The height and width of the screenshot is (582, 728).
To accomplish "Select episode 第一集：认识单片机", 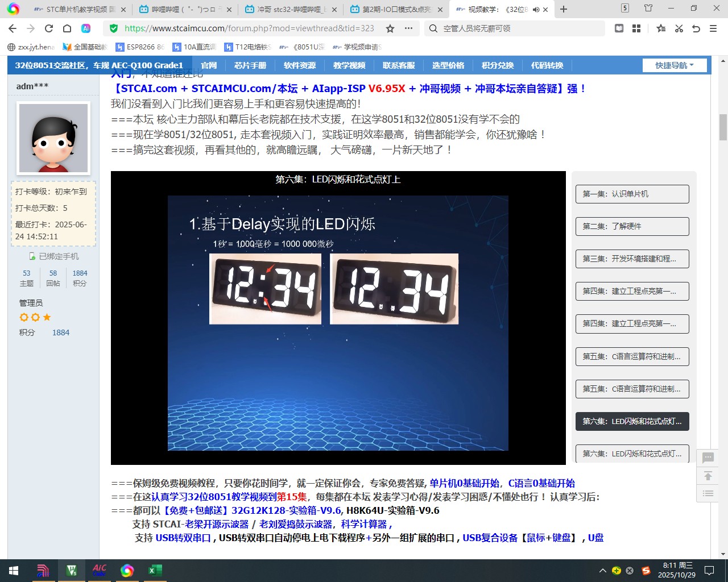I will (x=632, y=194).
